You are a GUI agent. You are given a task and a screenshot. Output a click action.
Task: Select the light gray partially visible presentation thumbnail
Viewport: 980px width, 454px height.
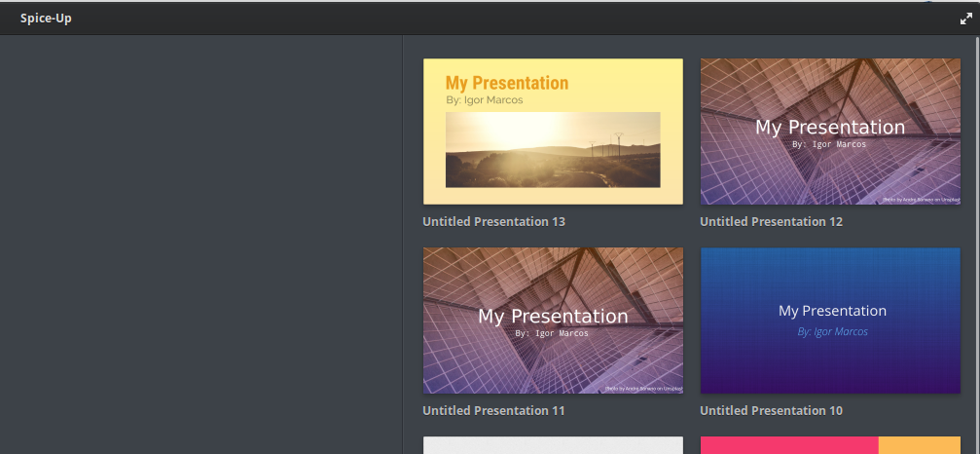(x=553, y=445)
